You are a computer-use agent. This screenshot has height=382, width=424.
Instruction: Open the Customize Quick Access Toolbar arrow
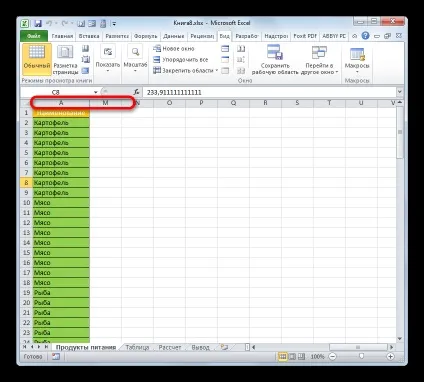click(114, 24)
